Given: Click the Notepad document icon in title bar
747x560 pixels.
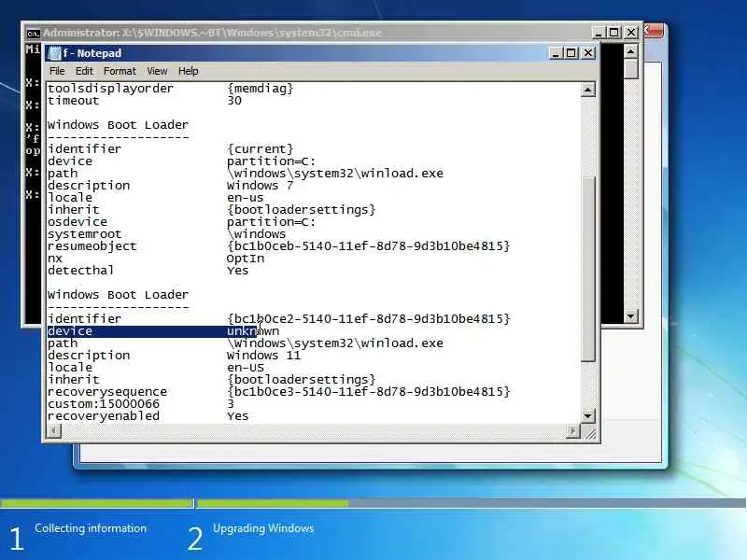Looking at the screenshot, I should [x=54, y=53].
